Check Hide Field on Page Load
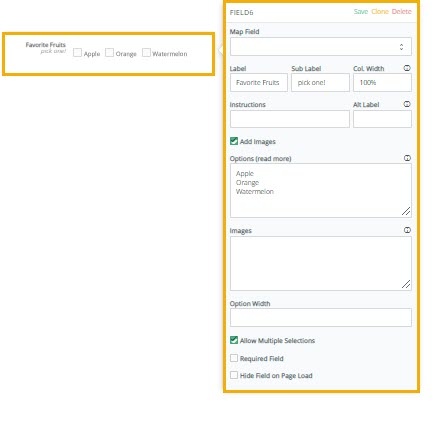This screenshot has height=430, width=435. click(234, 375)
